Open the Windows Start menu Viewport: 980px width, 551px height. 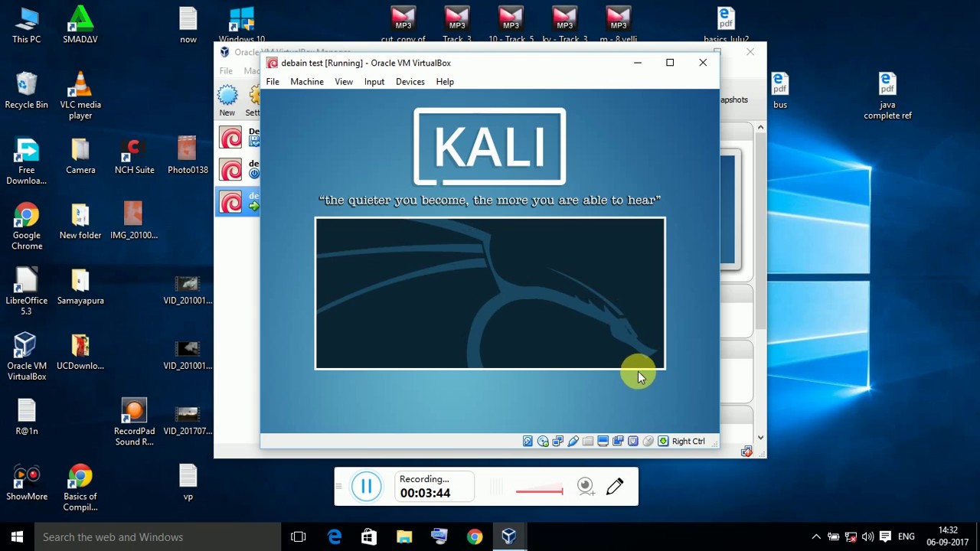click(x=17, y=537)
